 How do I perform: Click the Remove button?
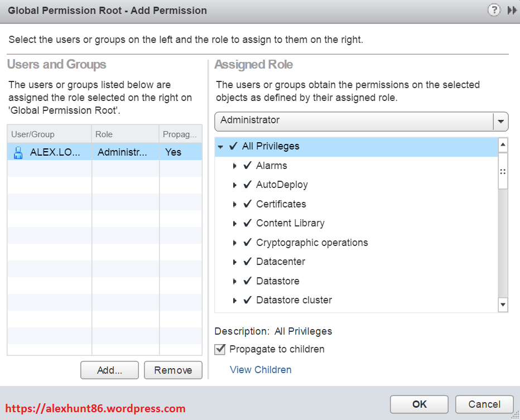pyautogui.click(x=173, y=370)
